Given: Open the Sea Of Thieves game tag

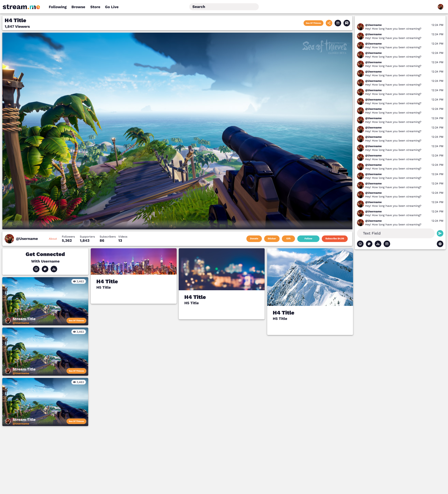Looking at the screenshot, I should [313, 23].
